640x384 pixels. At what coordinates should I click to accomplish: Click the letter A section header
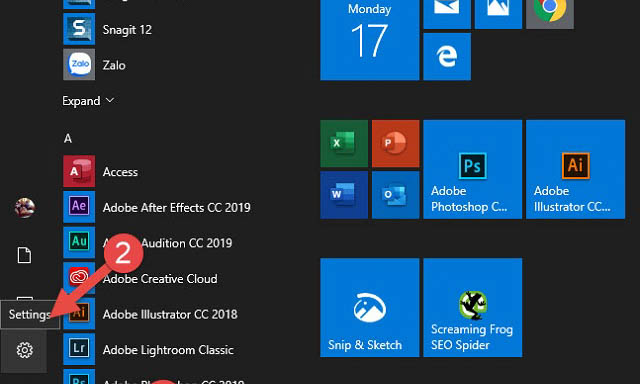coord(68,138)
